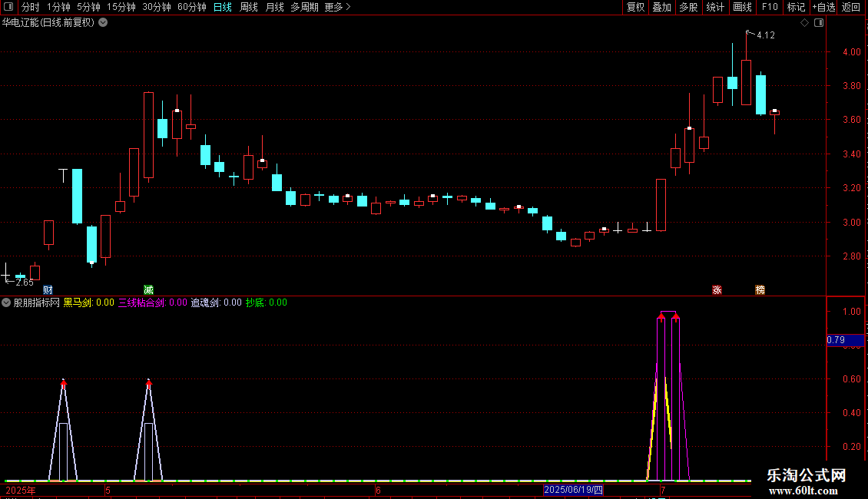Expand the indicator panel dropdown circle
Viewport: 868px width, 499px height.
pyautogui.click(x=6, y=302)
